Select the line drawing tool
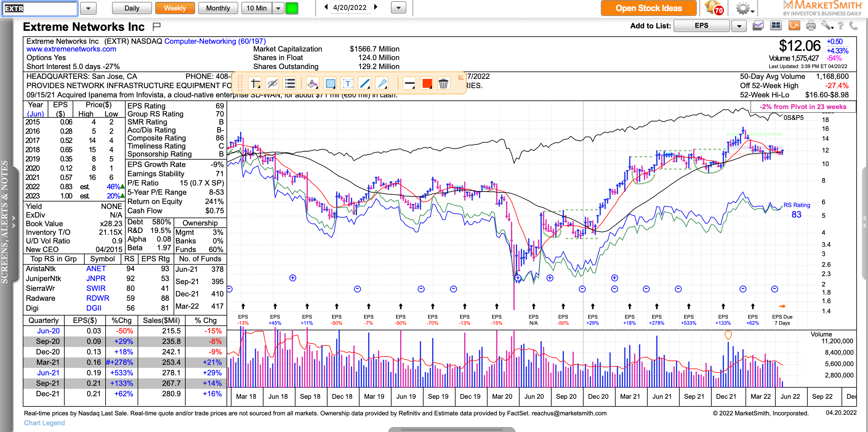The image size is (868, 432). click(364, 83)
